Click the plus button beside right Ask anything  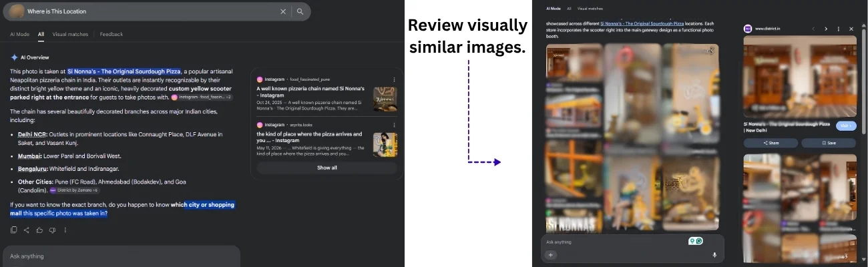(551, 255)
